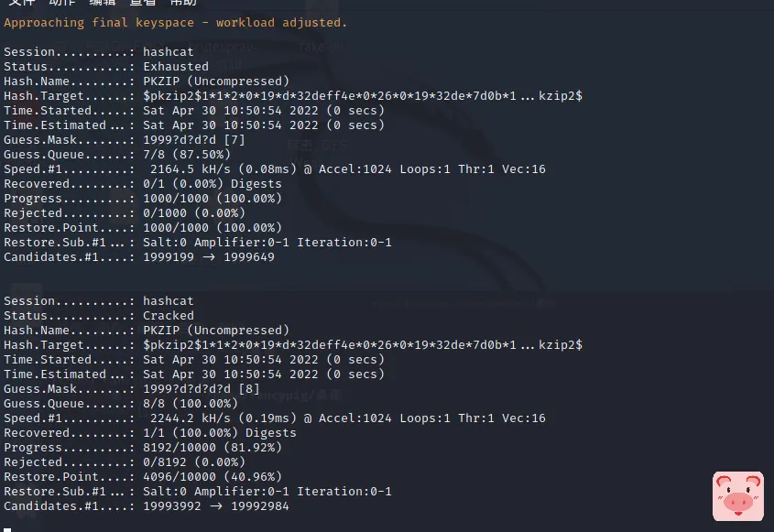Click the Guess.Mask value ending in [7]
The width and height of the screenshot is (774, 532).
(x=194, y=139)
